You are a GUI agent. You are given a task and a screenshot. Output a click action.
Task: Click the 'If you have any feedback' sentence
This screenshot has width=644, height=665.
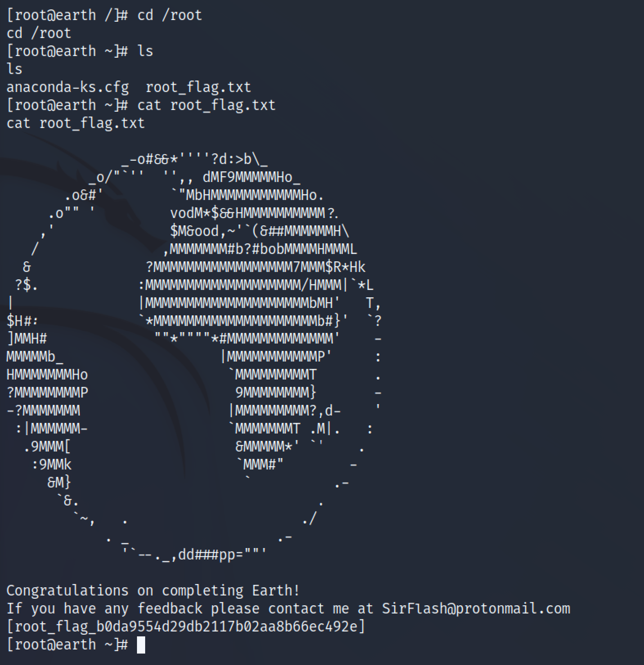point(104,609)
